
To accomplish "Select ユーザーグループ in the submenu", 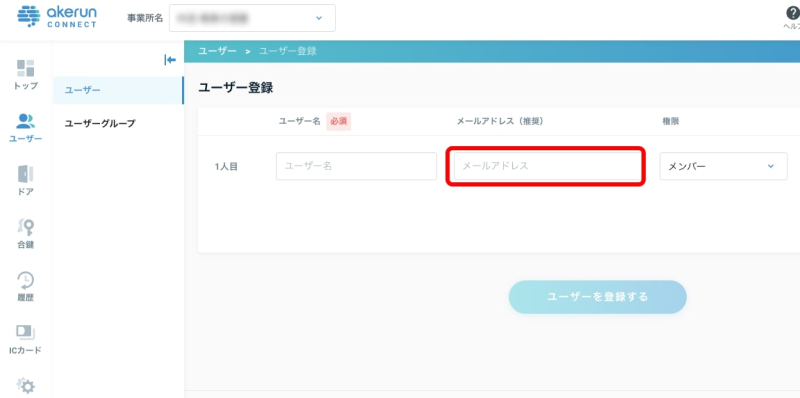I will [100, 123].
